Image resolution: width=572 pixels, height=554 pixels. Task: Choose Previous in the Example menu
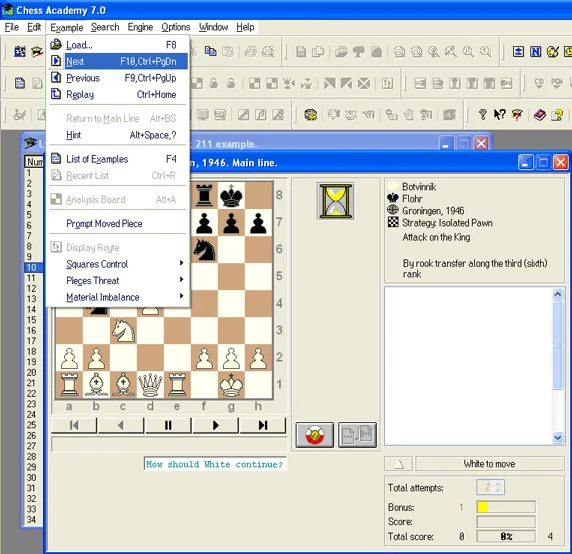(x=117, y=78)
